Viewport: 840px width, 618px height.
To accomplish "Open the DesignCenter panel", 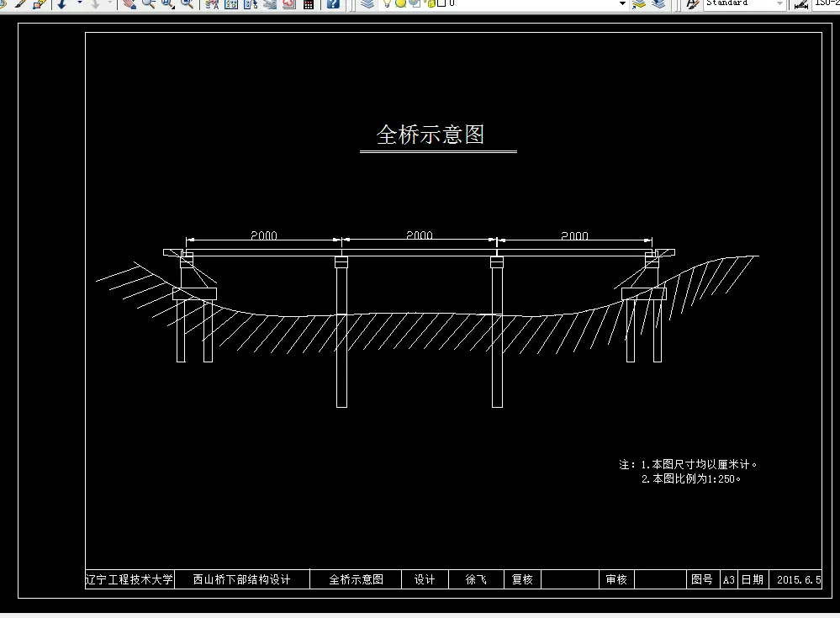I will [x=231, y=3].
